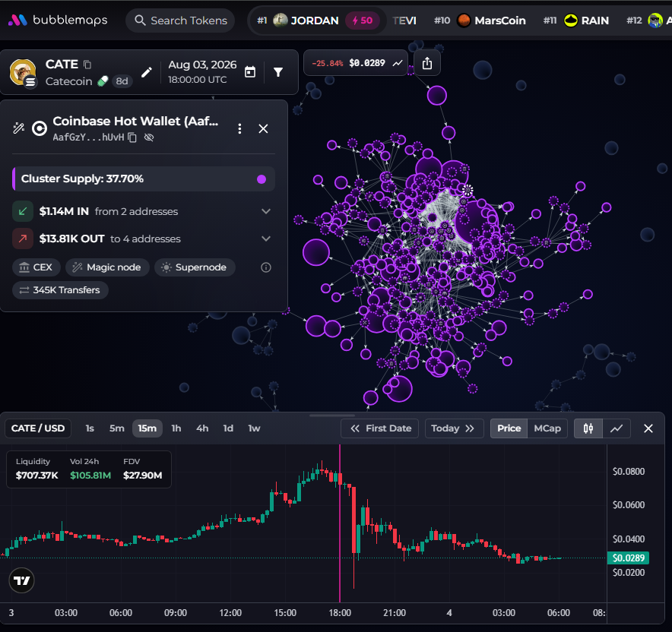Open the #11 RAIN trending token
This screenshot has width=672, height=632.
pos(576,21)
